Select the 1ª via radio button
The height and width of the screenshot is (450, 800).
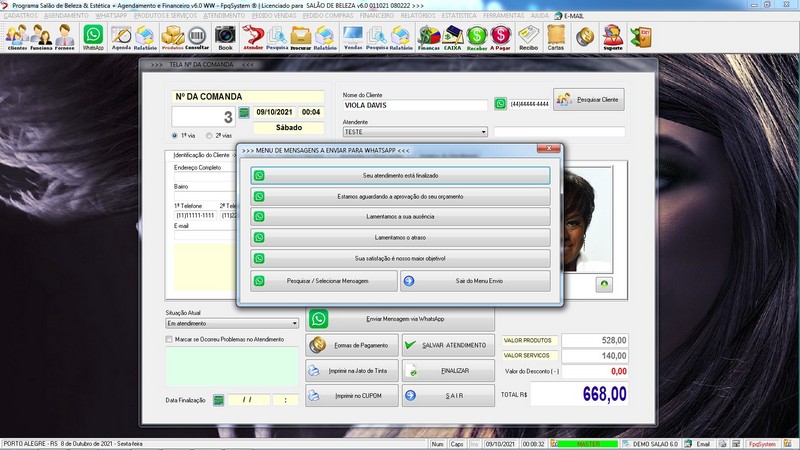pos(175,136)
